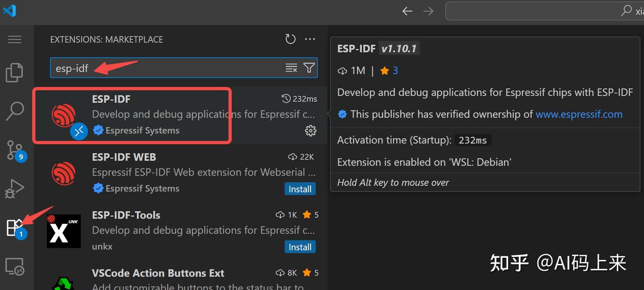Install the ESP-IDF WEB extension
The width and height of the screenshot is (644, 290).
[300, 189]
